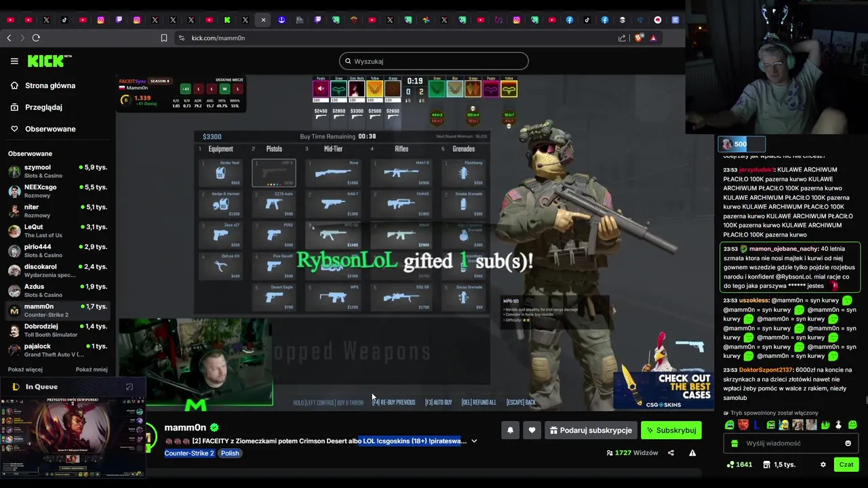Open the Polish language tag
Viewport: 868px width, 488px height.
coord(230,453)
